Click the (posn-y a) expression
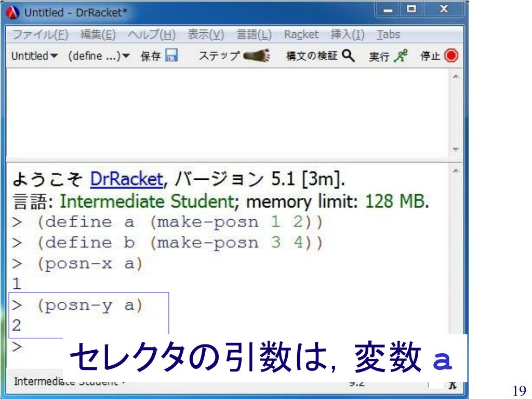This screenshot has height=399, width=532. (x=89, y=305)
